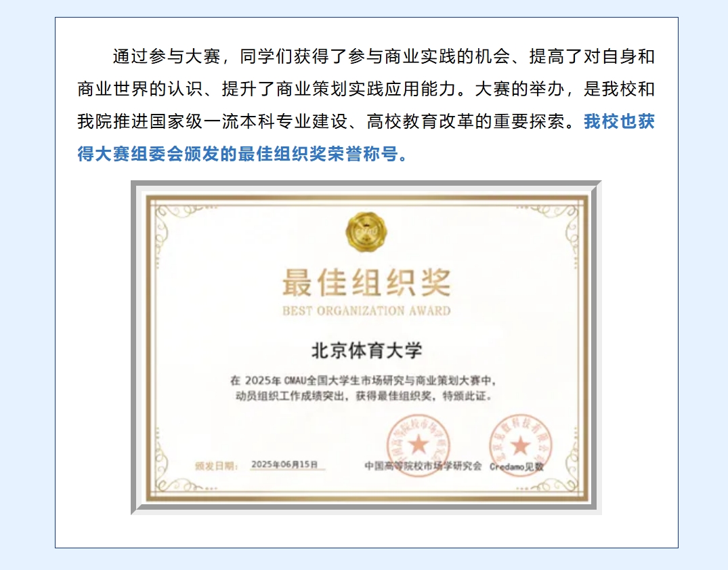This screenshot has width=728, height=570.
Task: Click the 'Credamo见数' signature text
Action: click(516, 466)
